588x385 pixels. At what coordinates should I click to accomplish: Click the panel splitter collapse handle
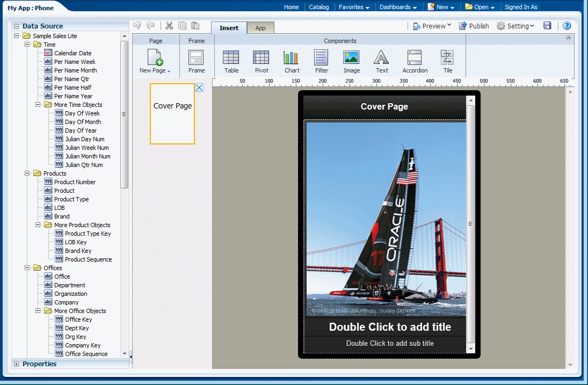(130, 357)
